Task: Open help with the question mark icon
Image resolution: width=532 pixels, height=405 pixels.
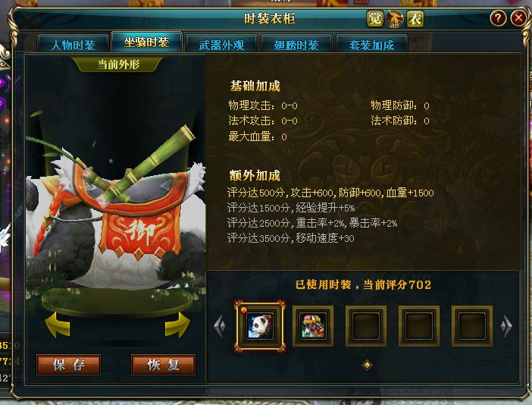Action: 498,17
